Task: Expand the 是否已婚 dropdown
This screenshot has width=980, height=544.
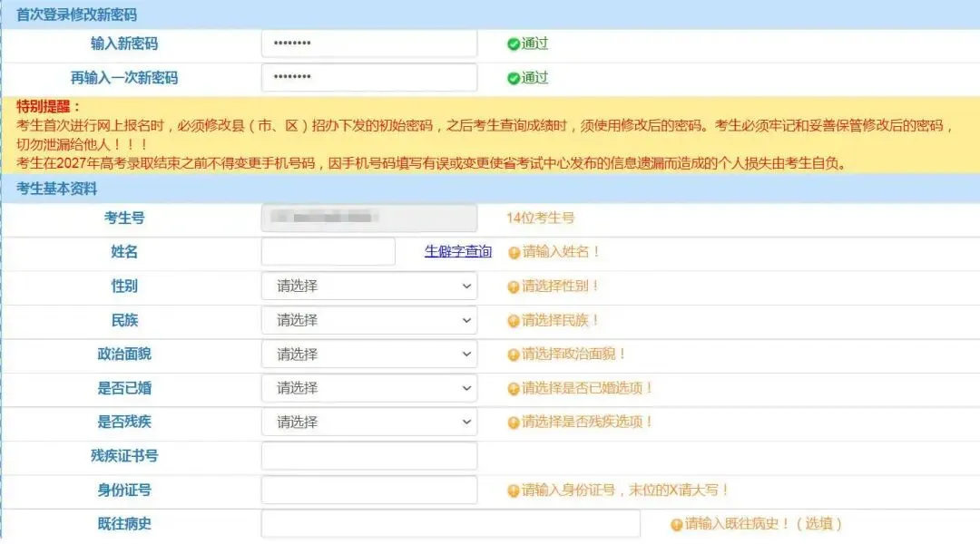Action: click(x=369, y=388)
